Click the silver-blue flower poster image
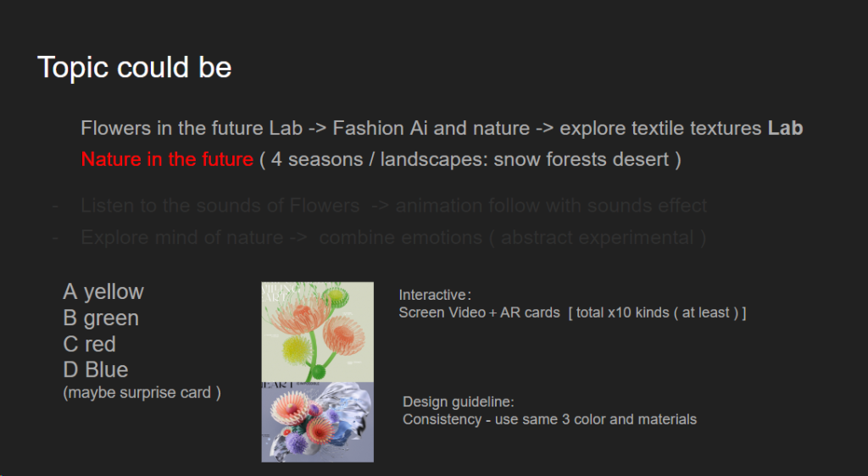868x476 pixels. [318, 422]
